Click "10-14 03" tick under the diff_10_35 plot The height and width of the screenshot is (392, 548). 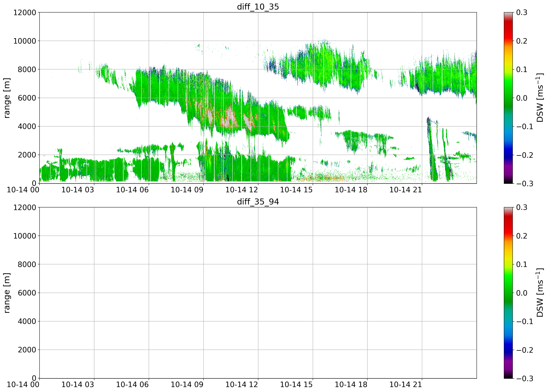tap(78, 190)
